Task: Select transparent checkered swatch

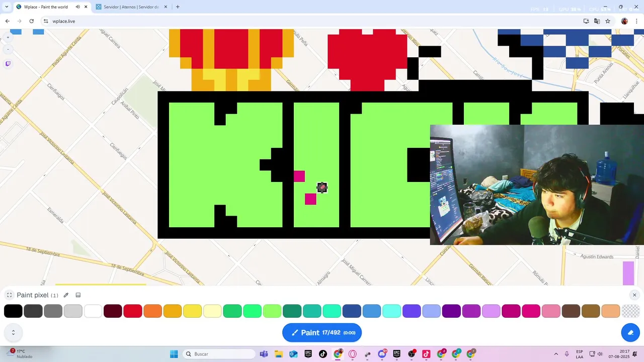Action: point(631,311)
